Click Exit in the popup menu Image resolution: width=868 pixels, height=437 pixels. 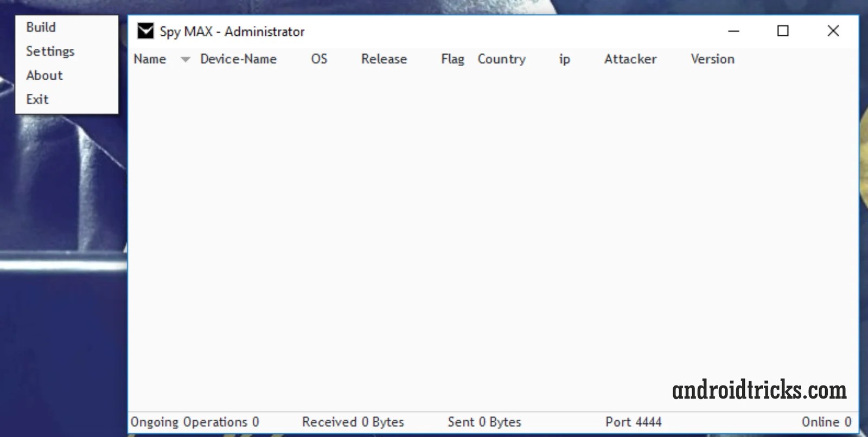click(37, 99)
